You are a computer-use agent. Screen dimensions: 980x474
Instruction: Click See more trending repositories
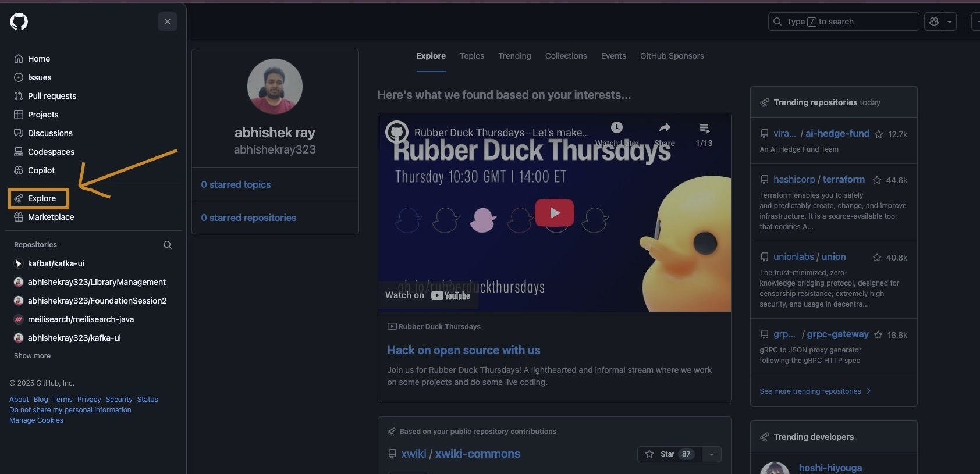coord(815,391)
